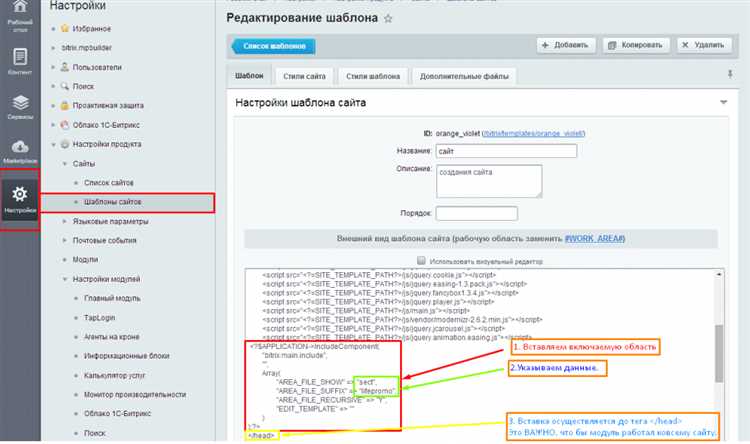Viewport: 750px width, 444px height.
Task: Click the Поиск magnifier icon
Action: (65, 86)
